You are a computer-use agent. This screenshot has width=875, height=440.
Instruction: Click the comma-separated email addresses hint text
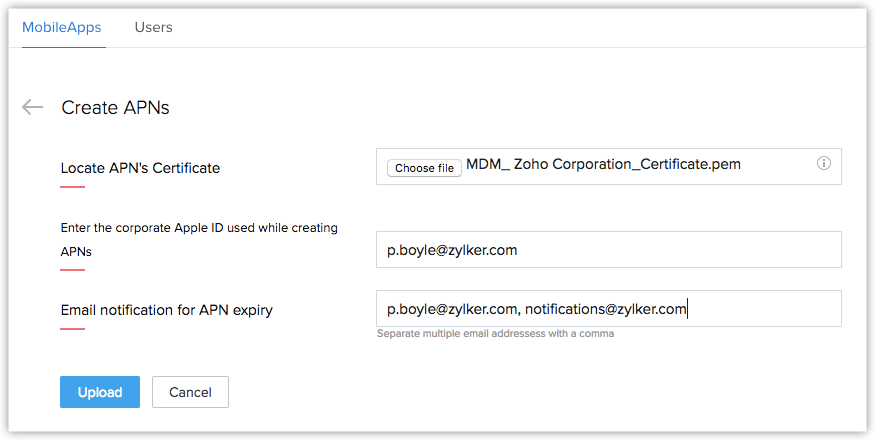click(495, 334)
